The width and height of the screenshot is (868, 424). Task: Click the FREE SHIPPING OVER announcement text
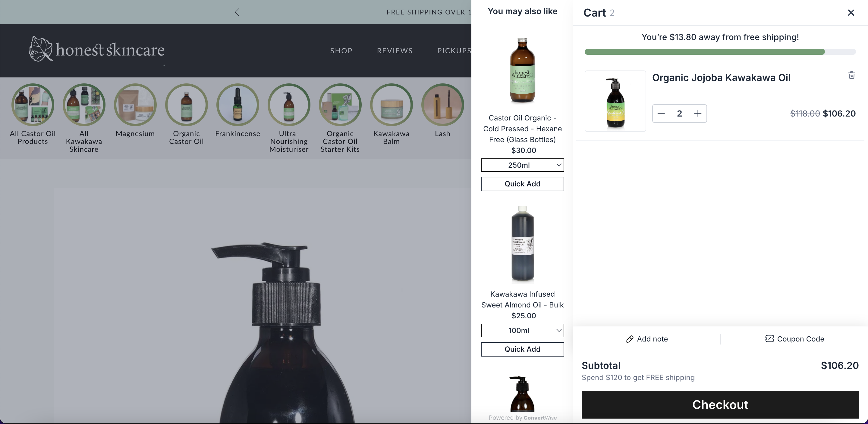429,12
